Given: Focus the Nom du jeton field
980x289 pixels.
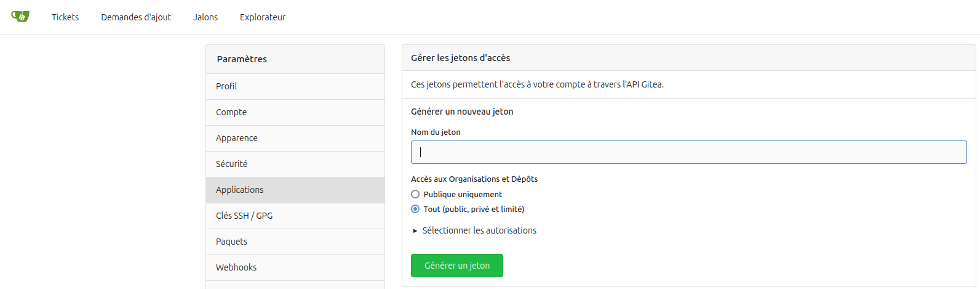Looking at the screenshot, I should 688,152.
